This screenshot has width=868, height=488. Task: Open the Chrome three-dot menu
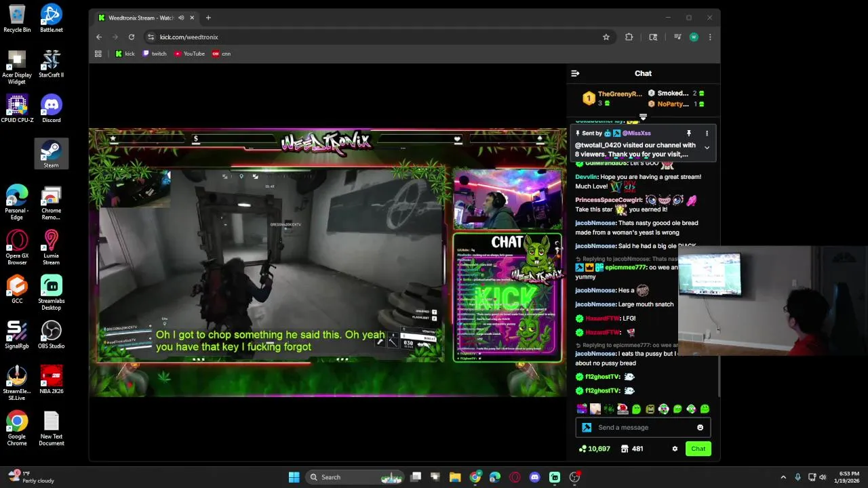[710, 37]
